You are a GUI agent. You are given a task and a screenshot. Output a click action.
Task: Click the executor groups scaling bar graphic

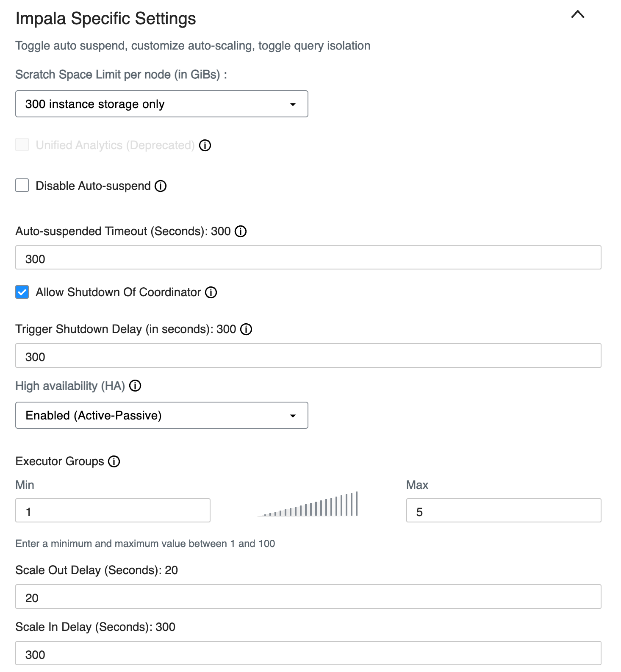pyautogui.click(x=308, y=504)
